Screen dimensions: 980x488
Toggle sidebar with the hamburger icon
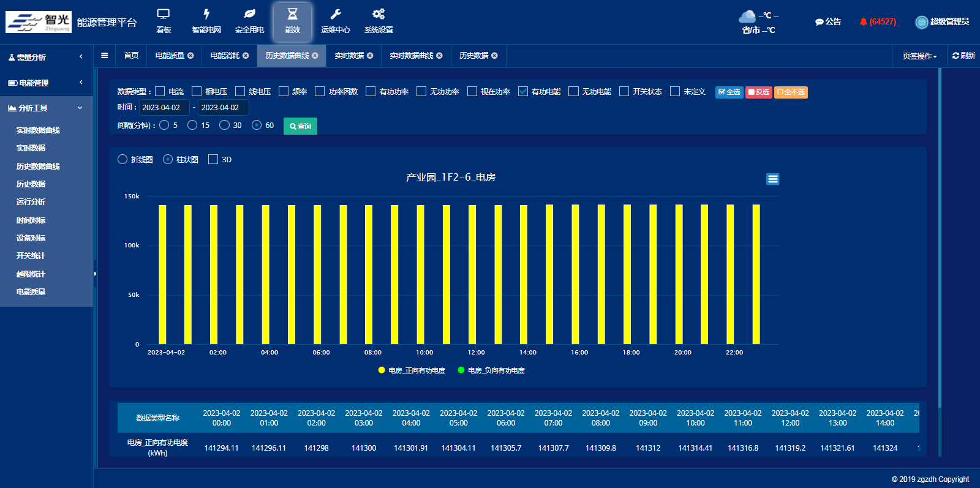click(105, 56)
